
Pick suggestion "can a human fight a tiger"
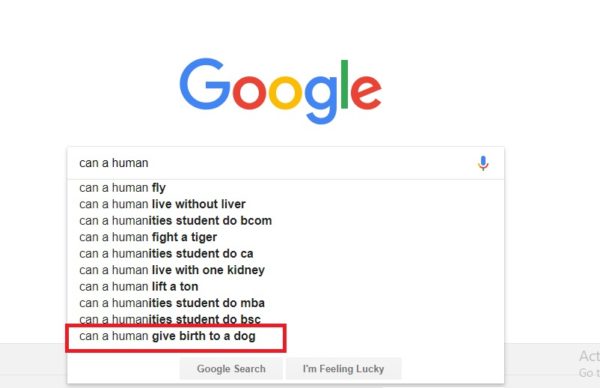pos(285,237)
